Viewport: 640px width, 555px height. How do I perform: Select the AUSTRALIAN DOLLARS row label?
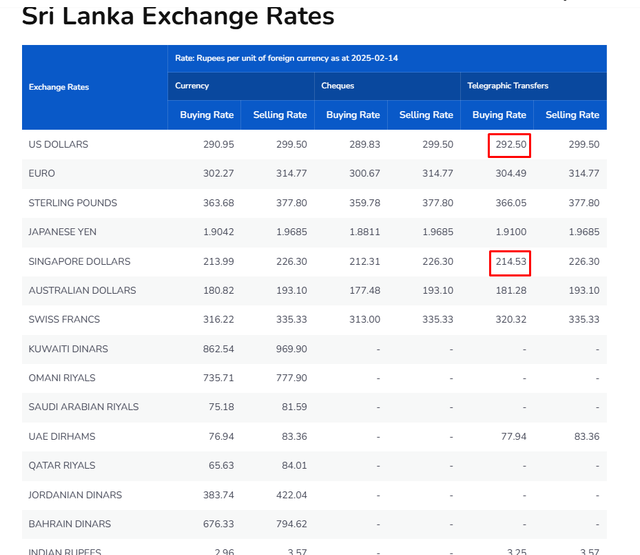point(82,291)
